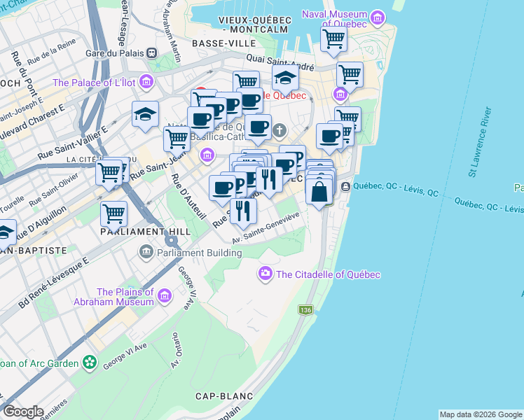524x420 pixels.
Task: Click the St Lawrence River label
Action: [480, 141]
